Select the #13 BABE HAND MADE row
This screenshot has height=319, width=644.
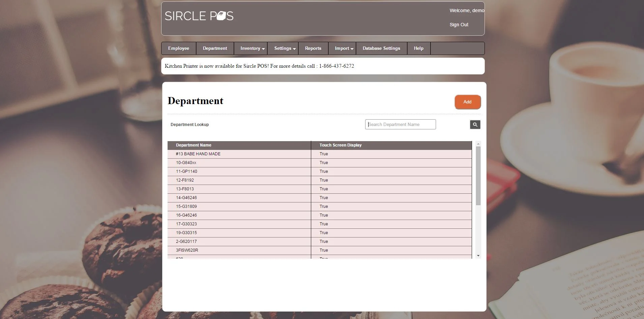tap(320, 154)
